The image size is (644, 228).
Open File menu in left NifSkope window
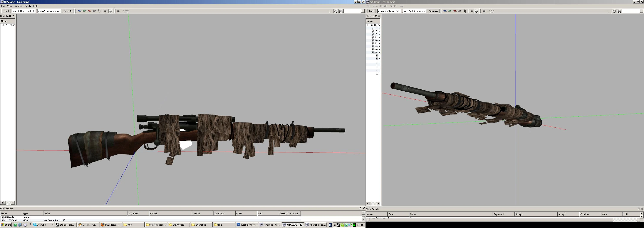(x=3, y=6)
